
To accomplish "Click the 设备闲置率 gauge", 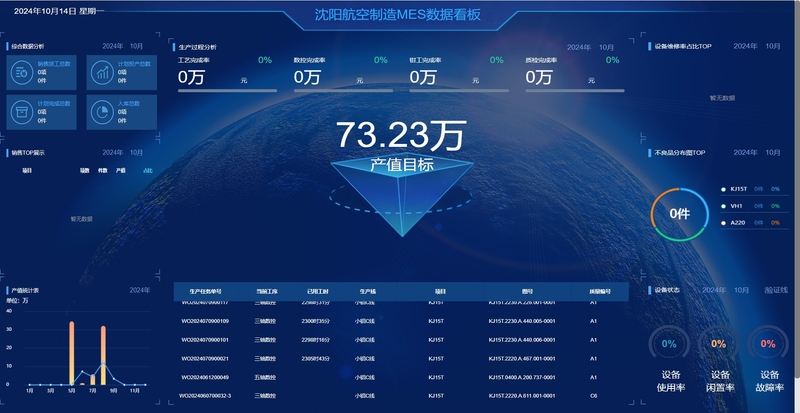I will pyautogui.click(x=718, y=344).
